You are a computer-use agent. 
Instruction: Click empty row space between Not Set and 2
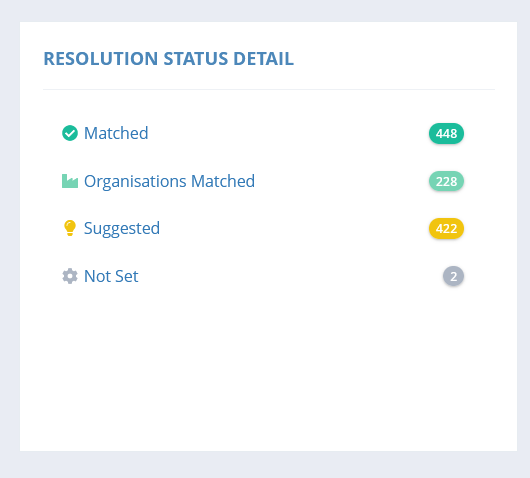coord(291,276)
